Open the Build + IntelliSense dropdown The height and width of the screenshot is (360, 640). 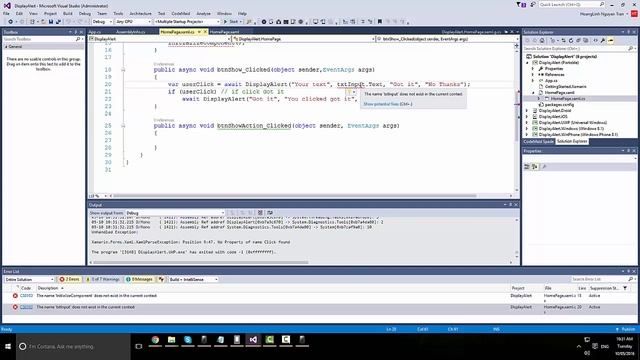(193, 280)
